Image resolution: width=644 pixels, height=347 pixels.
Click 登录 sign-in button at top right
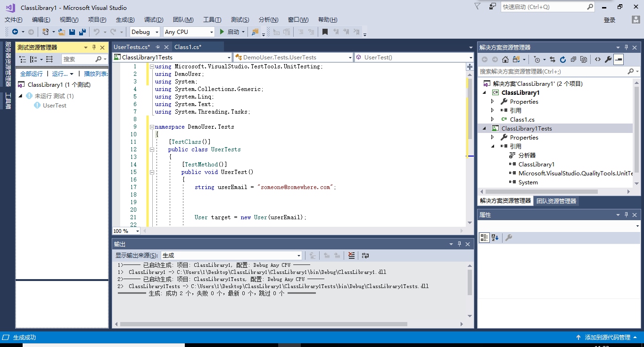point(610,20)
